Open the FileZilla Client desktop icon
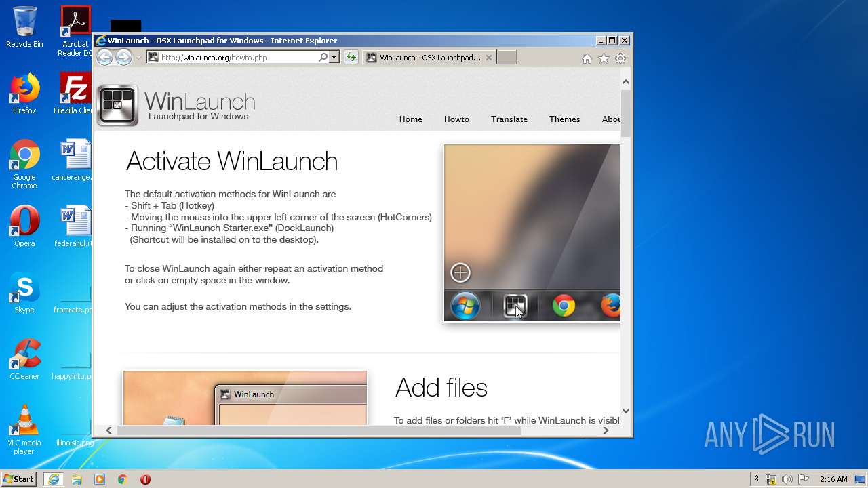 [75, 94]
